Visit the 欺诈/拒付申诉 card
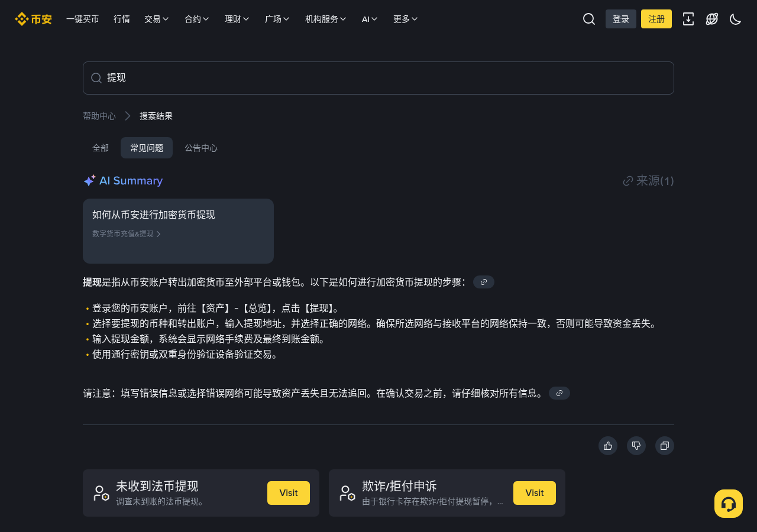The width and height of the screenshot is (757, 532). 535,493
